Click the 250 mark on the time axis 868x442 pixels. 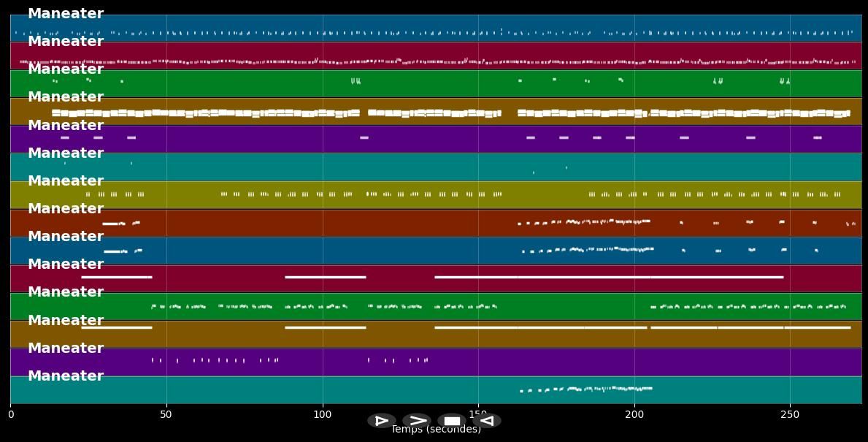(x=790, y=414)
